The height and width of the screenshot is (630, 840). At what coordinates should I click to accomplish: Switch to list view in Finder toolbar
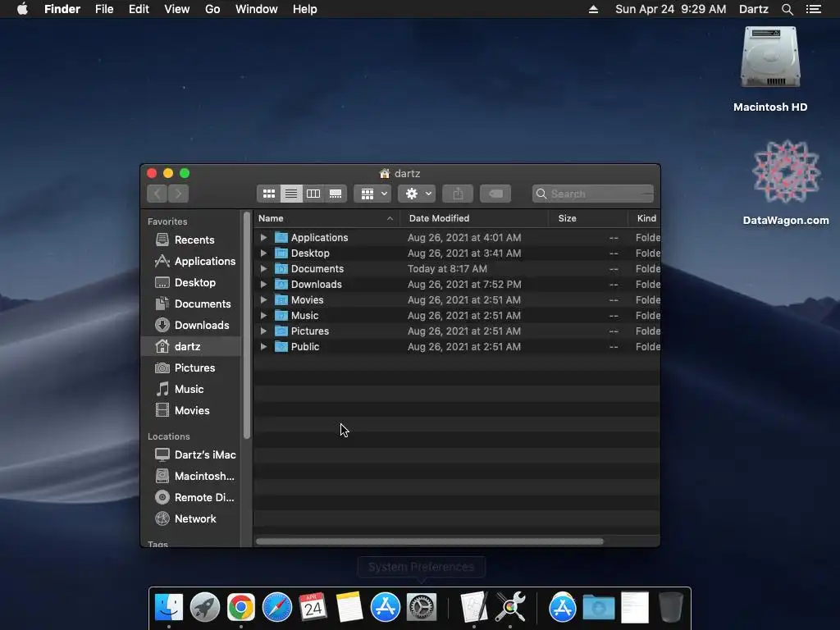coord(291,194)
